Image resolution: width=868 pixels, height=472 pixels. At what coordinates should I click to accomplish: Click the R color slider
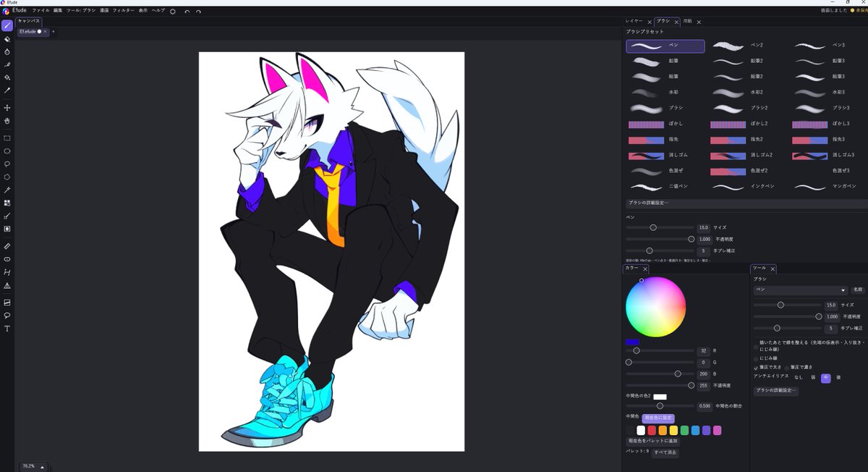[x=660, y=350]
